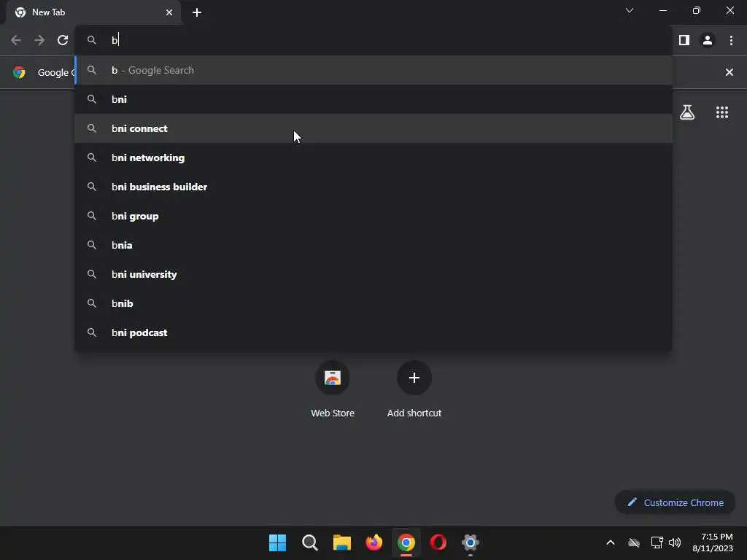This screenshot has height=560, width=747.
Task: Reload the current page
Action: 63,40
